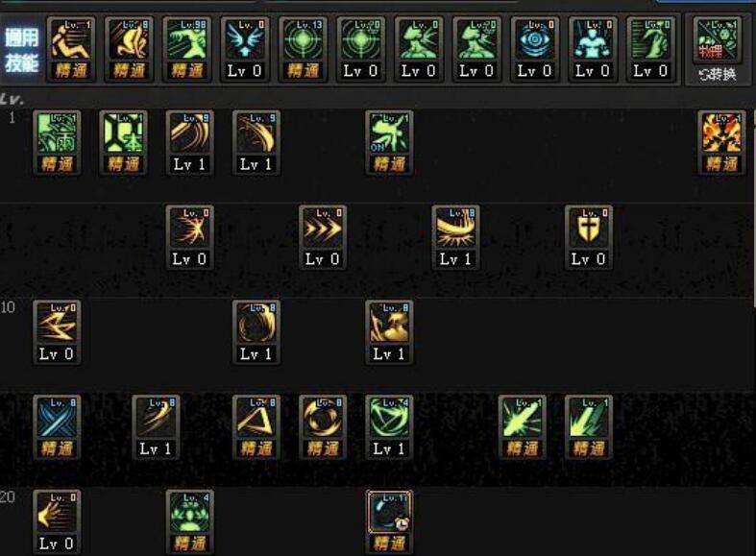Select the golden circular arrows skill

[x=322, y=427]
